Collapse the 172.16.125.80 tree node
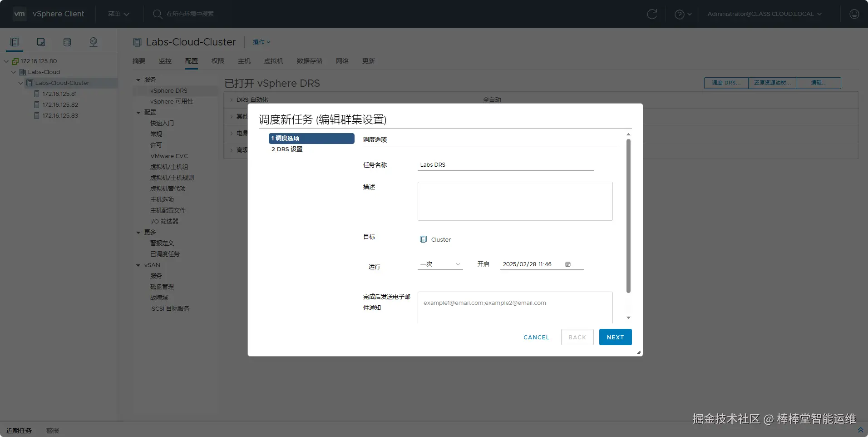868x437 pixels. [6, 61]
